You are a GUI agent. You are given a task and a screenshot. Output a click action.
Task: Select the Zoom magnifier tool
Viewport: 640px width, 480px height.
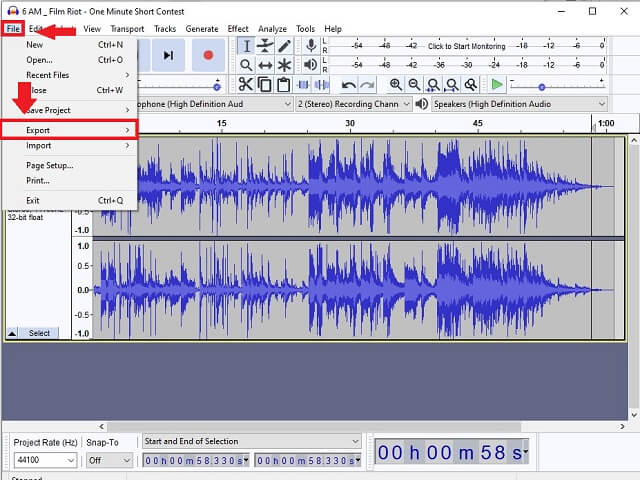(x=246, y=65)
